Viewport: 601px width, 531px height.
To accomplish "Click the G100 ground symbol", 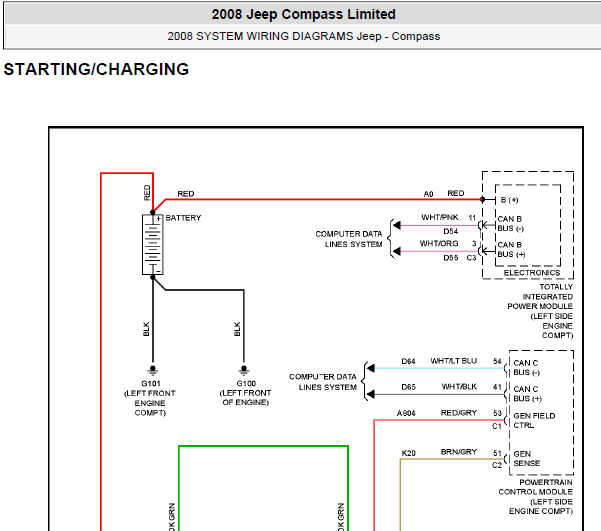I will [244, 370].
